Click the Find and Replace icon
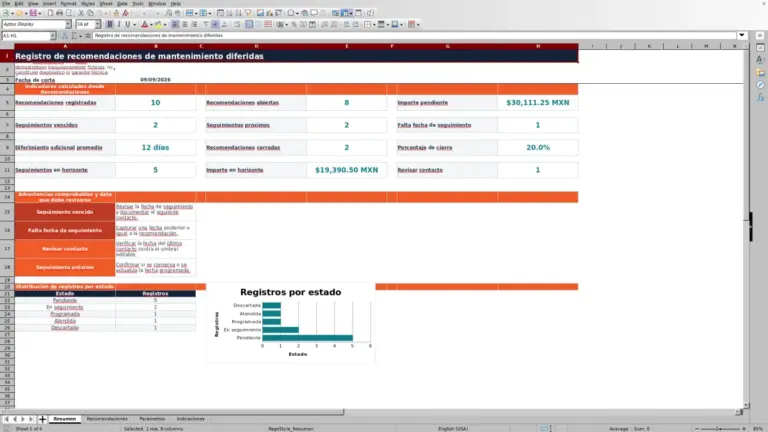768x432 pixels. pos(168,13)
